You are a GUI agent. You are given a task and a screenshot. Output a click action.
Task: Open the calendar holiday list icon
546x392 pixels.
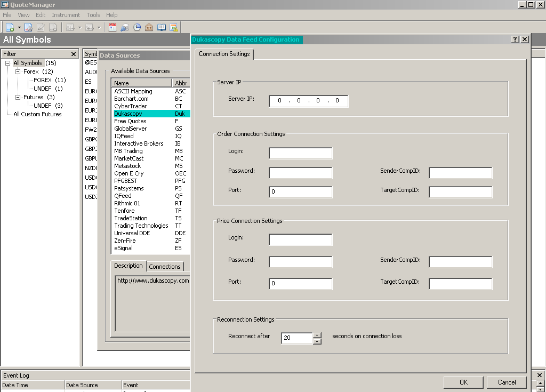[113, 27]
